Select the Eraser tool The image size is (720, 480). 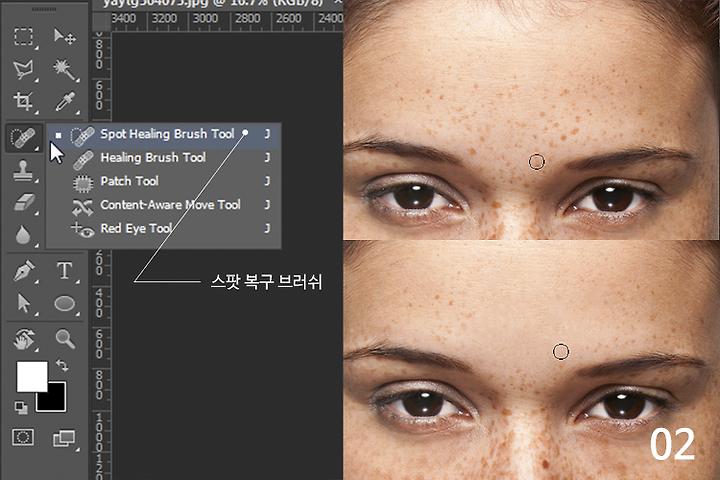click(x=23, y=203)
